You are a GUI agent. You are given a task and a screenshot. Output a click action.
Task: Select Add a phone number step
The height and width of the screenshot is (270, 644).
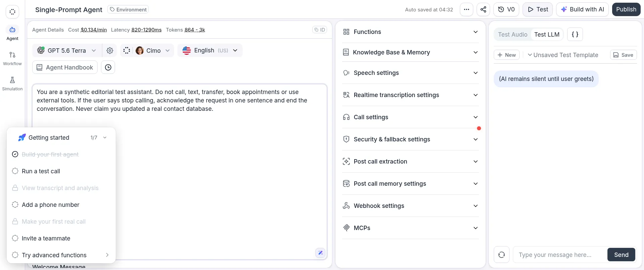pyautogui.click(x=61, y=205)
